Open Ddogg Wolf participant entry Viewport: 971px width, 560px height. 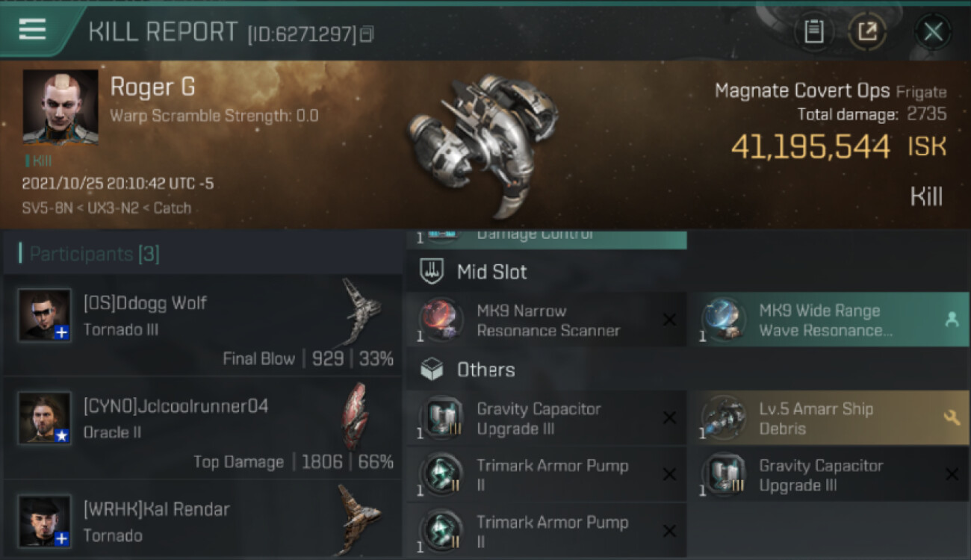(202, 325)
